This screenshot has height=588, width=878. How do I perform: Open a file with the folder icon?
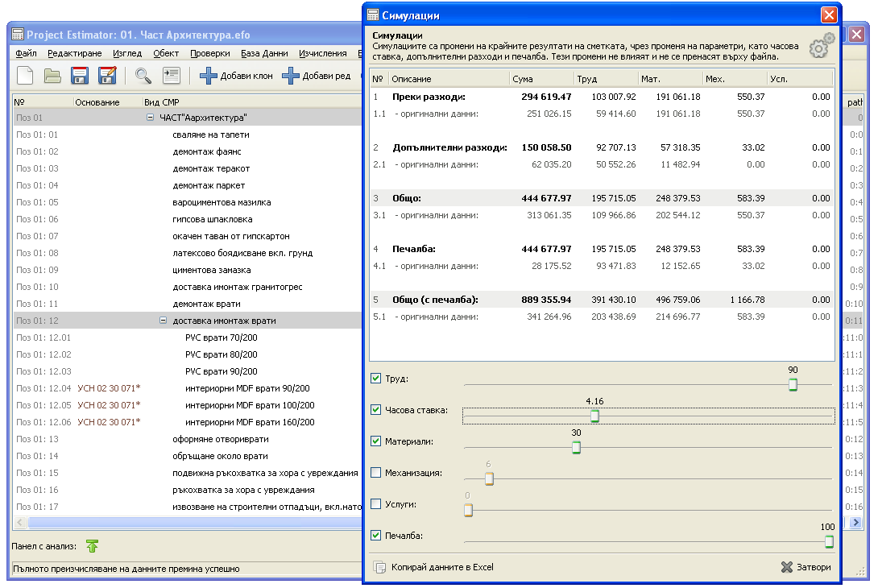52,76
